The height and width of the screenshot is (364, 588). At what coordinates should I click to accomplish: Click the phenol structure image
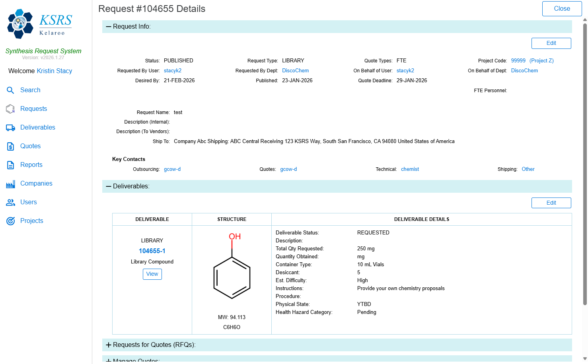232,268
